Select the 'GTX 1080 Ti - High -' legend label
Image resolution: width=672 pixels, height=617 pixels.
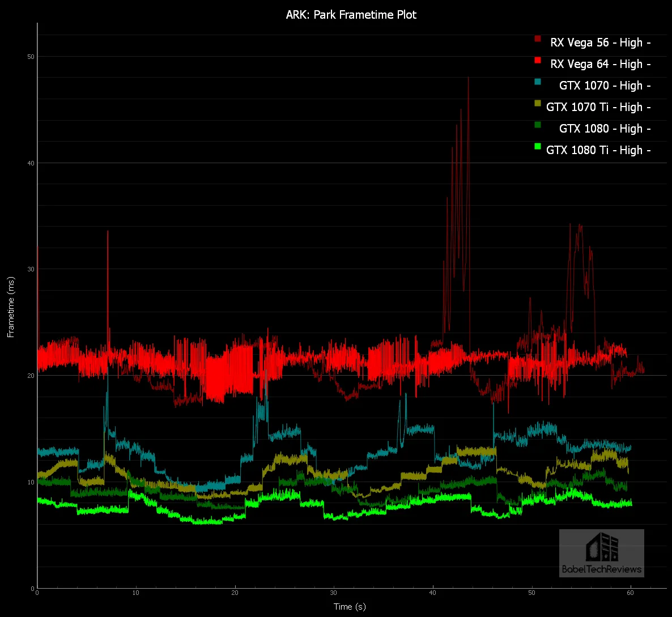(598, 150)
